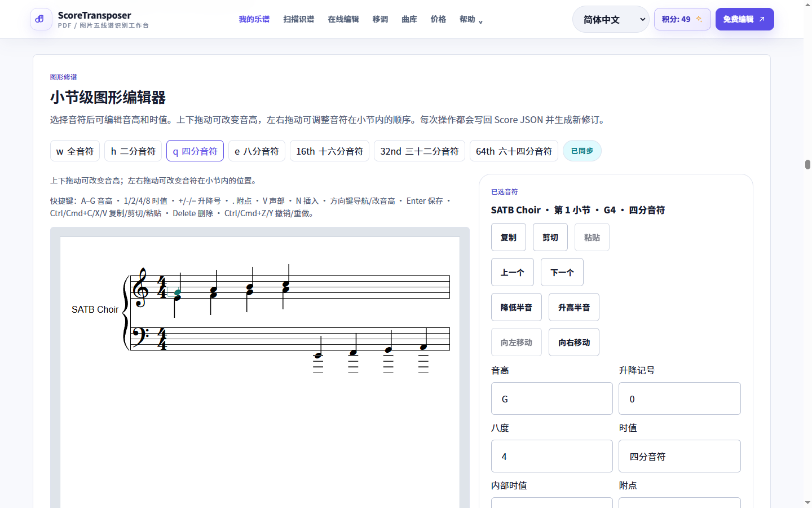The height and width of the screenshot is (508, 812).
Task: Click the 积分: 49 credits badge
Action: pos(682,19)
